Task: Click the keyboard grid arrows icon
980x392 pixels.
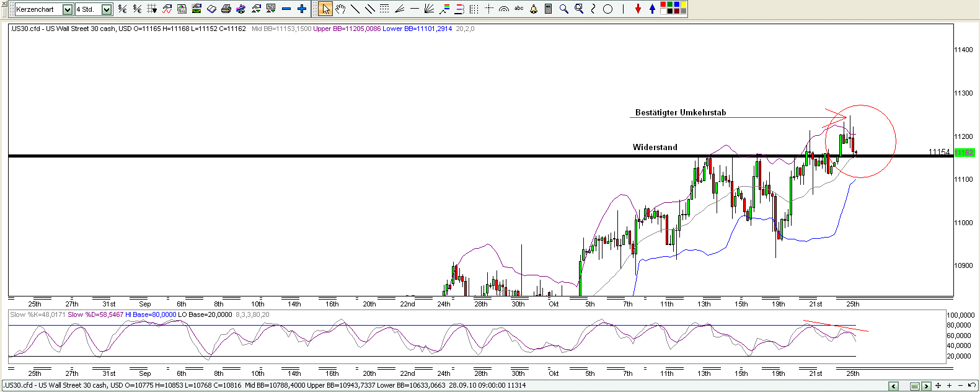Action: 271,9
